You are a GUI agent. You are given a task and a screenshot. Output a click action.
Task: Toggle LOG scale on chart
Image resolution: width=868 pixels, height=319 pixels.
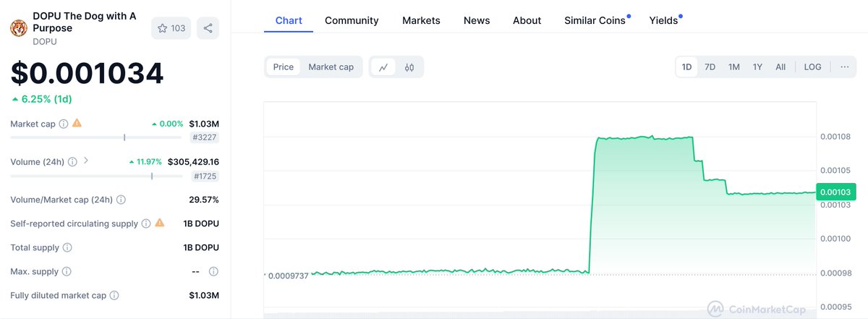point(812,67)
